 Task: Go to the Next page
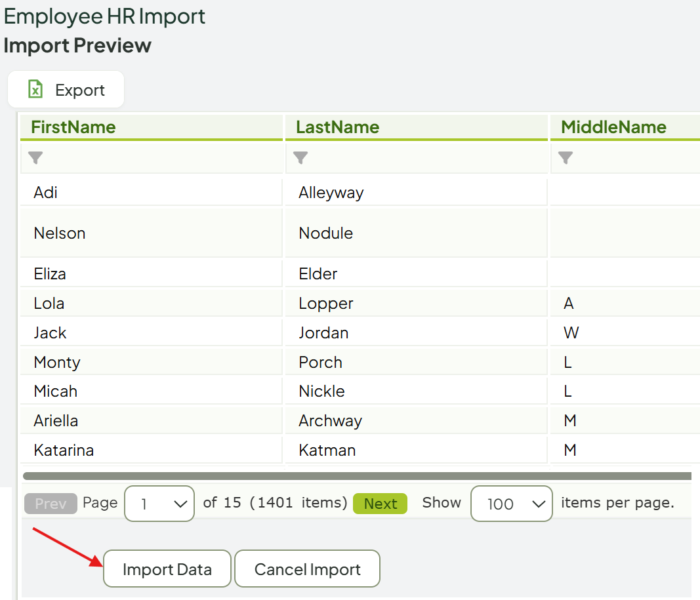point(380,504)
